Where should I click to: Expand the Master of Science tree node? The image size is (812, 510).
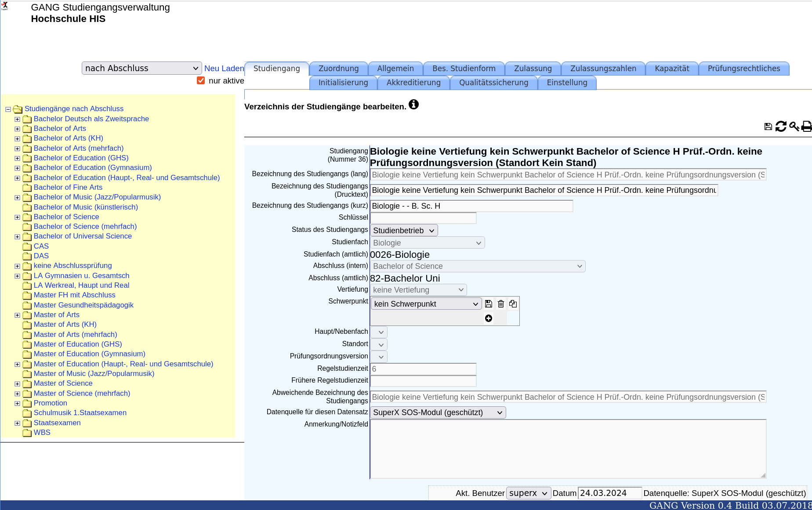pyautogui.click(x=17, y=384)
